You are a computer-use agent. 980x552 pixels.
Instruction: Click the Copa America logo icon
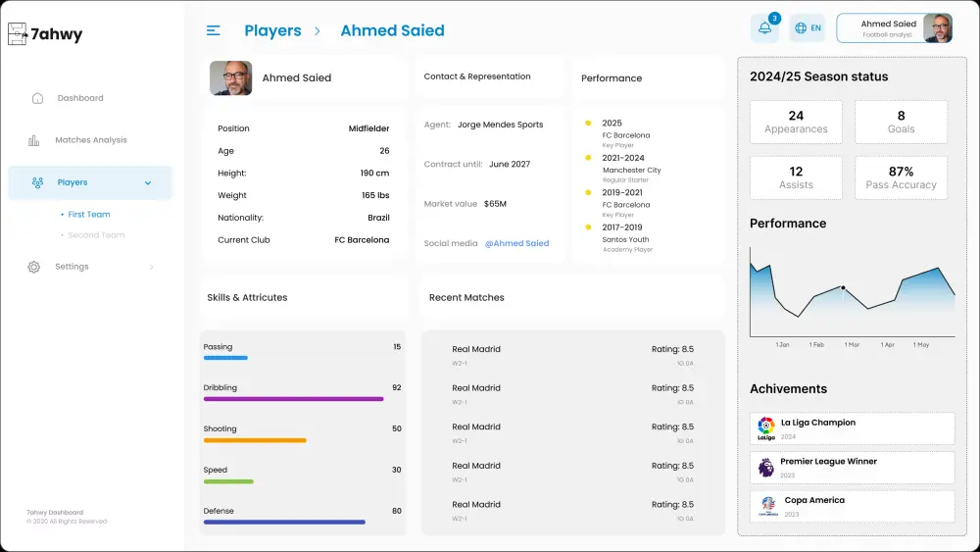coord(768,506)
